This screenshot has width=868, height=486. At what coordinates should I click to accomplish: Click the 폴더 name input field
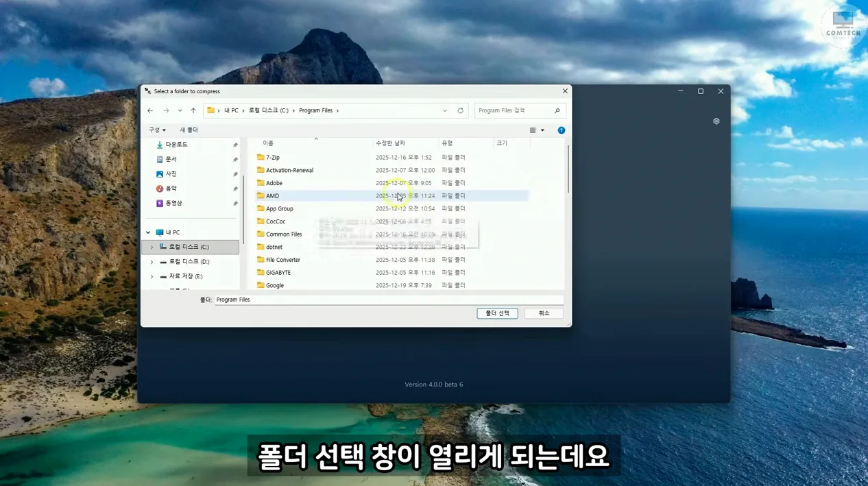point(389,300)
